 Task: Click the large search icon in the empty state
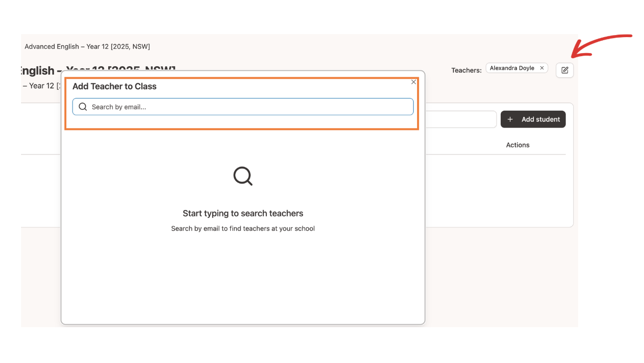243,176
